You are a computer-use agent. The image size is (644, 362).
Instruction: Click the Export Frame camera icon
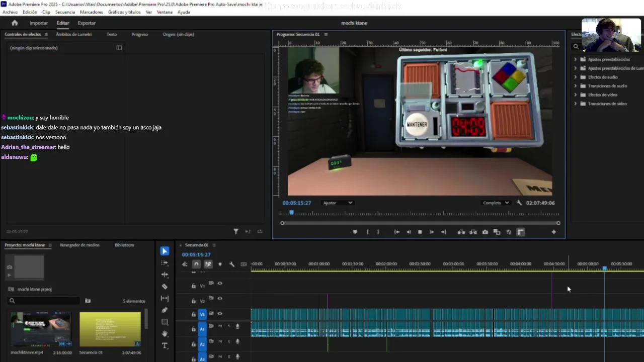(485, 232)
